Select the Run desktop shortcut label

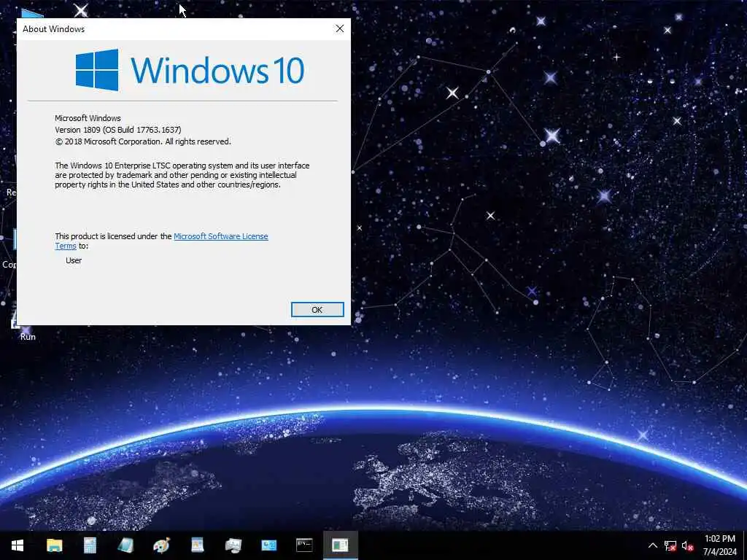(28, 337)
